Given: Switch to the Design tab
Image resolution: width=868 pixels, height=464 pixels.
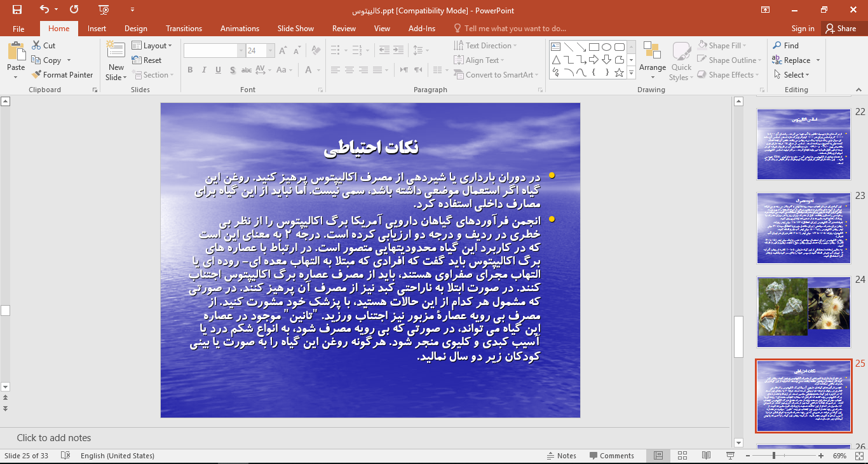Looking at the screenshot, I should pyautogui.click(x=136, y=29).
